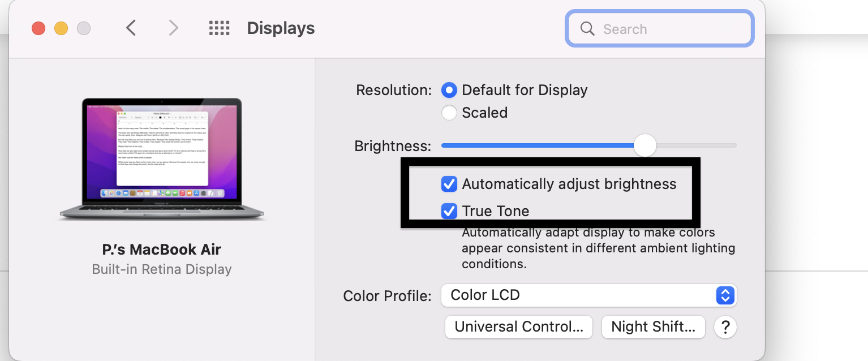The width and height of the screenshot is (868, 361).
Task: Click the MacBook Air display preview image
Action: tap(161, 159)
